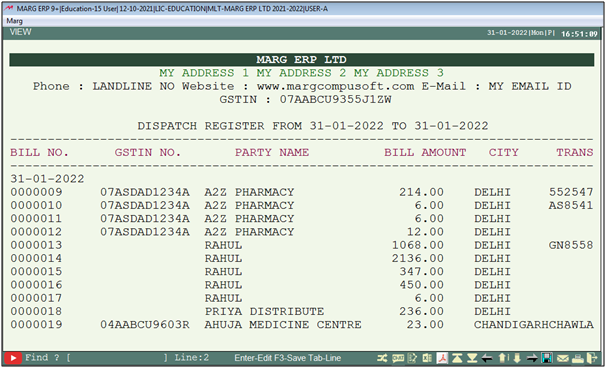Click amount 450.00
Screen dimensions: 607x368
422,285
